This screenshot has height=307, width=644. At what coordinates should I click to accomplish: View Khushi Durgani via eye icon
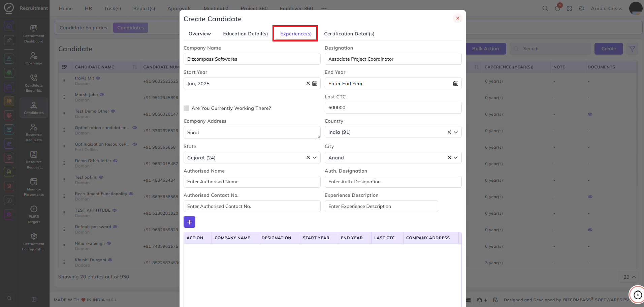coord(110,260)
